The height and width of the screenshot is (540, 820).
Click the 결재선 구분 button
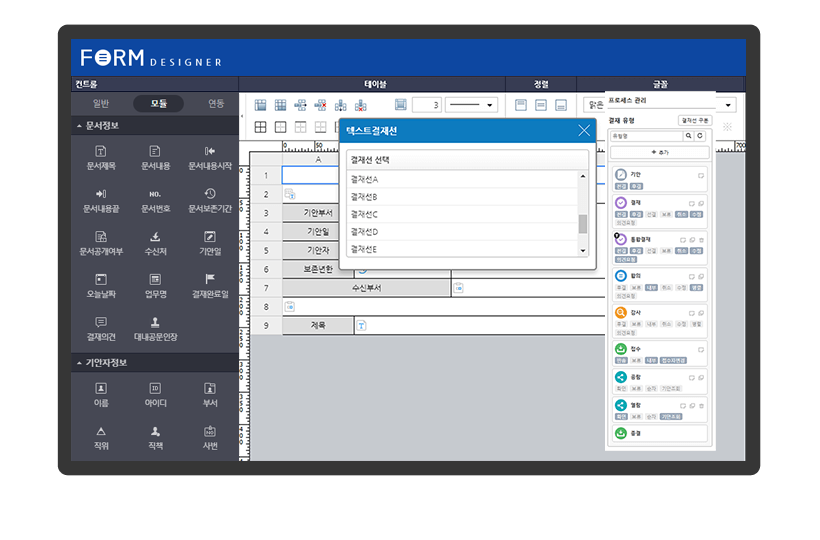(694, 120)
